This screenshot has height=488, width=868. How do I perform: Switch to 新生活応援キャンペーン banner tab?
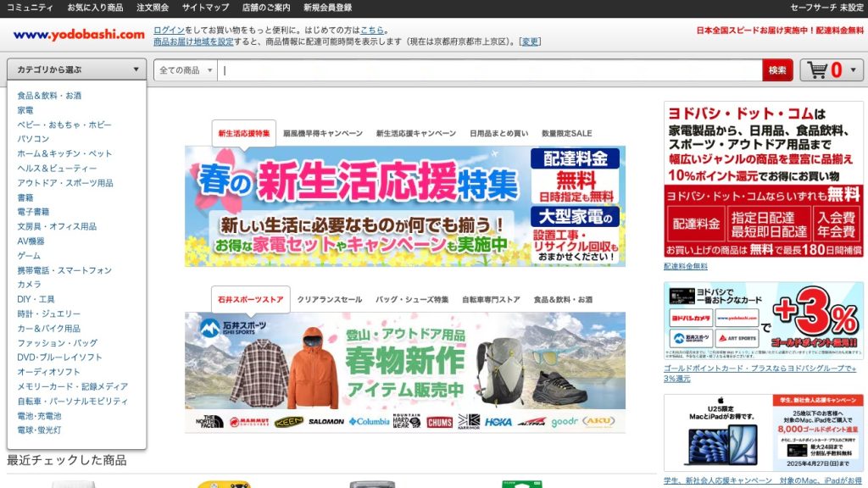(416, 133)
